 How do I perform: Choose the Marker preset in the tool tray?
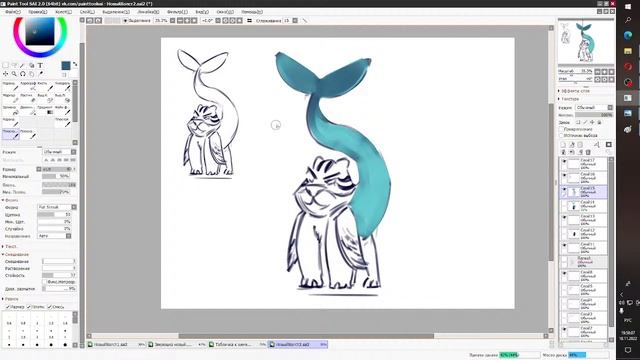(x=10, y=98)
